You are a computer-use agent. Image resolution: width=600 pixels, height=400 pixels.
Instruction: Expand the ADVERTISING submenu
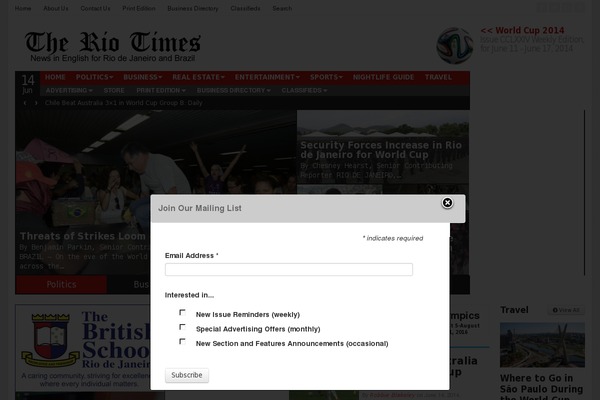coord(69,91)
